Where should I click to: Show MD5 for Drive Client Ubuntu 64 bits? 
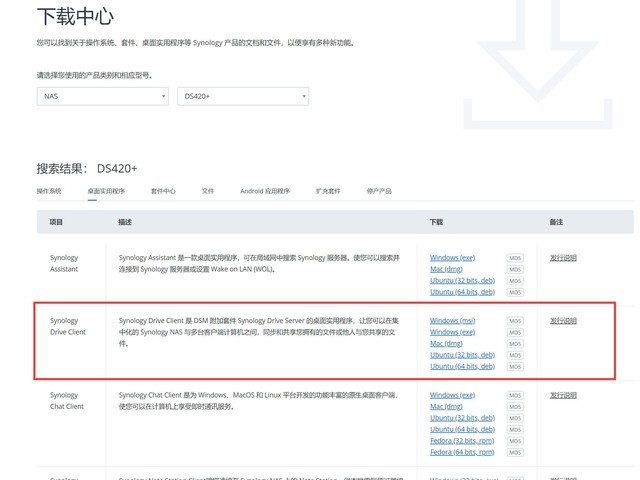pos(515,367)
